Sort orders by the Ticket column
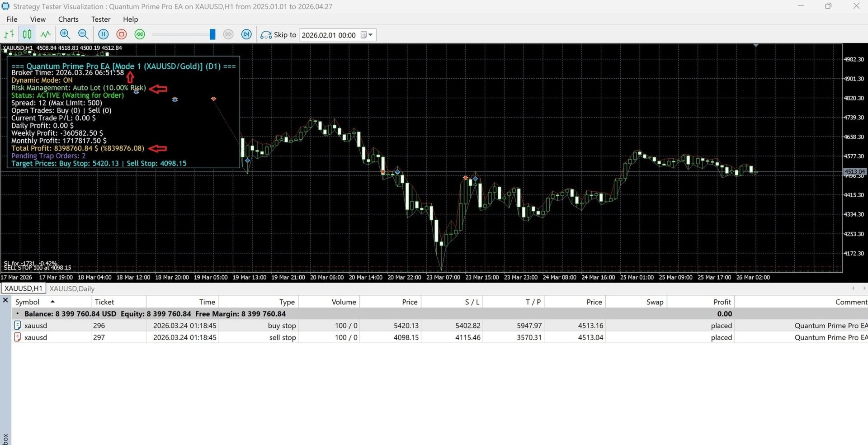The height and width of the screenshot is (445, 868). point(118,302)
